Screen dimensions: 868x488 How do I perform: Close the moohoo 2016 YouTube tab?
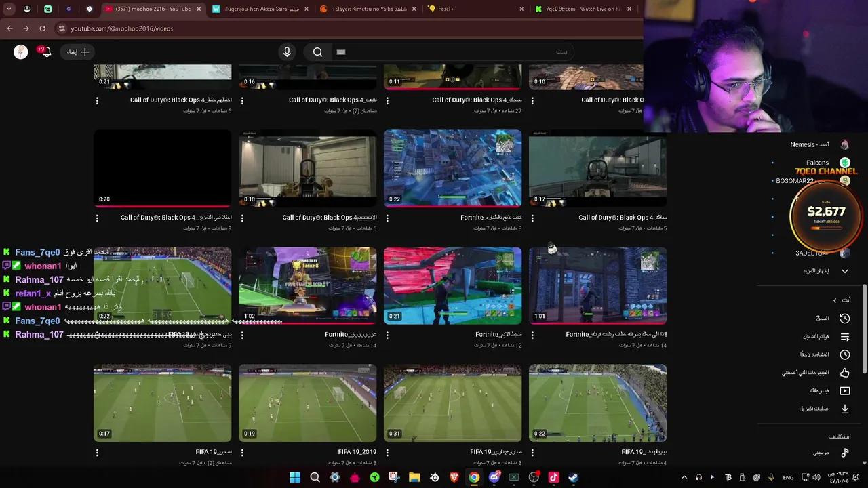click(199, 9)
